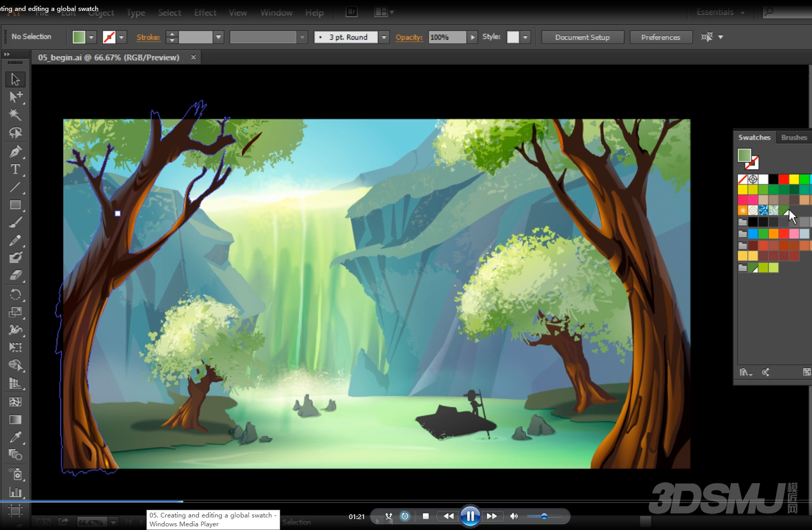This screenshot has width=812, height=530.
Task: Open the Help menu
Action: 315,13
